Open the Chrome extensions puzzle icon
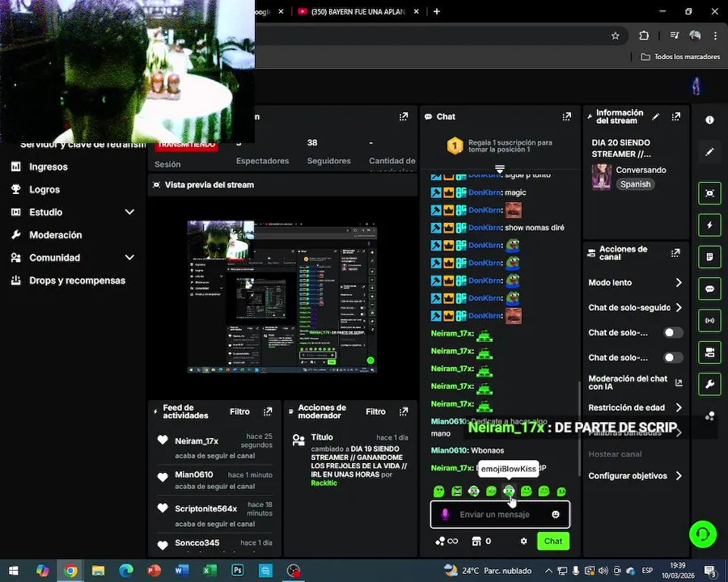Image resolution: width=728 pixels, height=582 pixels. [x=644, y=36]
